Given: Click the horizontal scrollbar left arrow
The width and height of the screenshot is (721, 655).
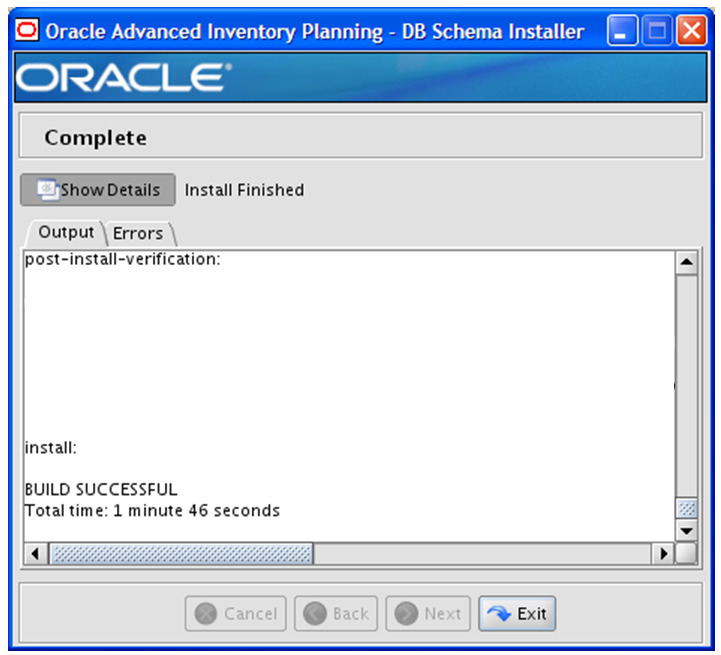Looking at the screenshot, I should [x=35, y=553].
